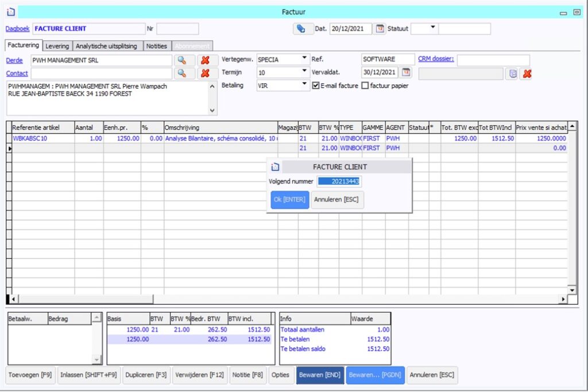The width and height of the screenshot is (588, 392).
Task: Click Verwijderen [F12] button
Action: (199, 375)
